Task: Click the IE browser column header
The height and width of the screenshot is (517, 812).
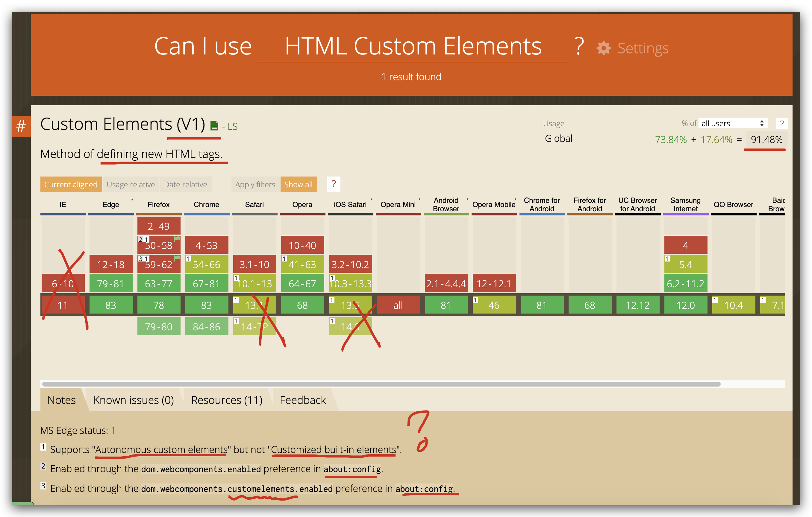Action: [63, 204]
